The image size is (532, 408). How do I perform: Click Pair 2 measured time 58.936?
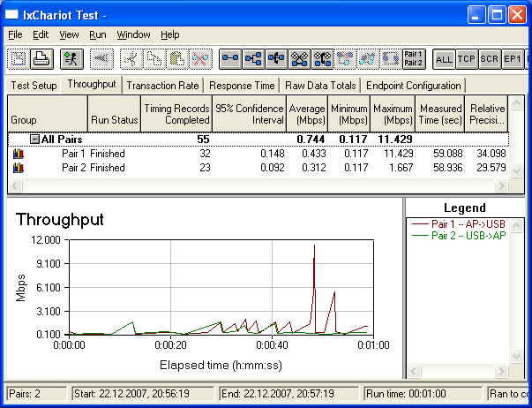tap(448, 168)
